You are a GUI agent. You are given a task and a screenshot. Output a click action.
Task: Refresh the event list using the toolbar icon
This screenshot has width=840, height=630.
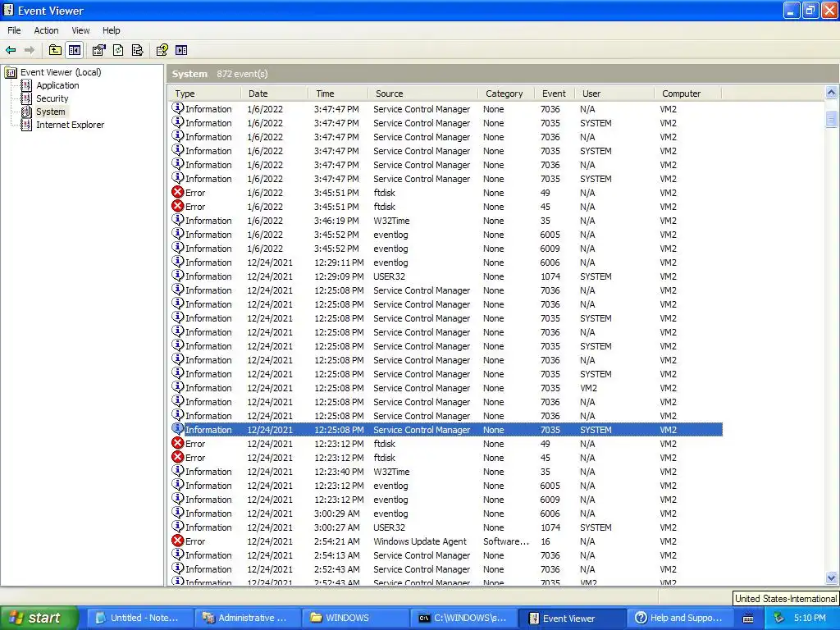click(x=118, y=50)
